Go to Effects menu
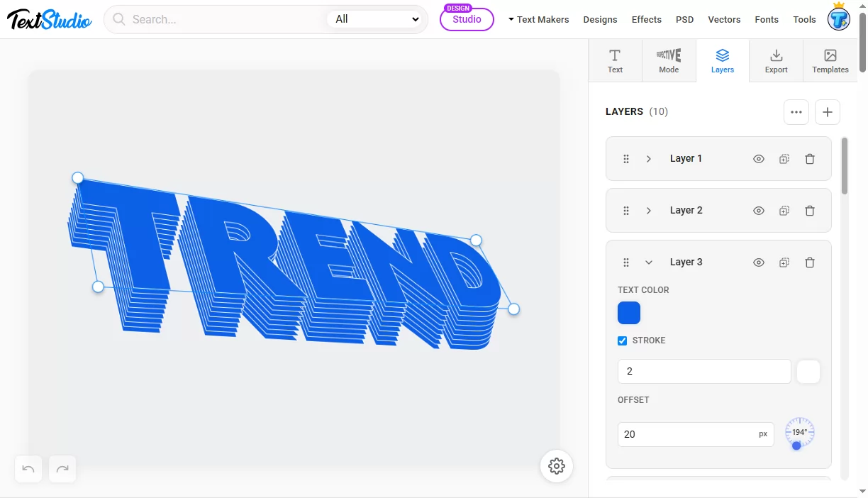Screen dimensions: 868x498 pos(647,19)
